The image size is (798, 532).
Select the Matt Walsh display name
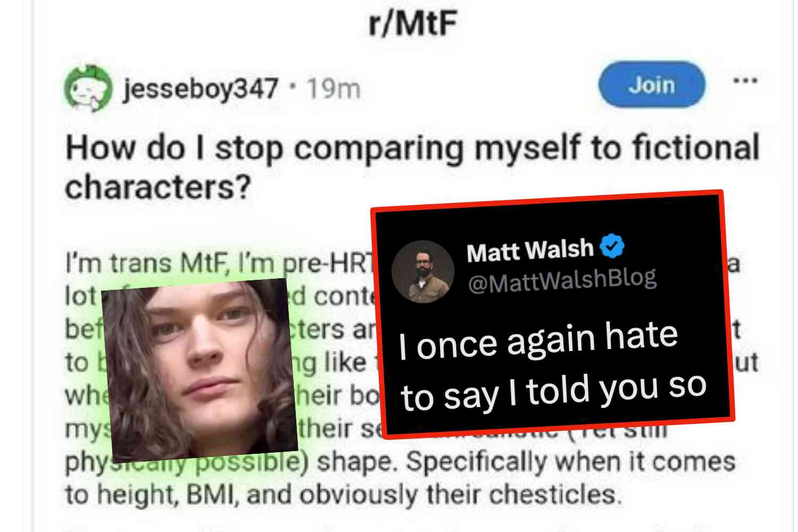coord(530,250)
